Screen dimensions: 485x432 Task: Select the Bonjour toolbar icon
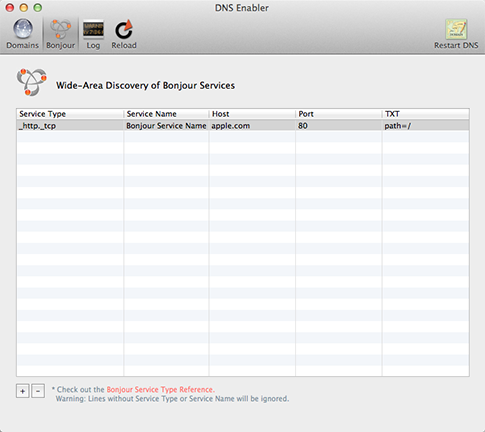coord(60,29)
